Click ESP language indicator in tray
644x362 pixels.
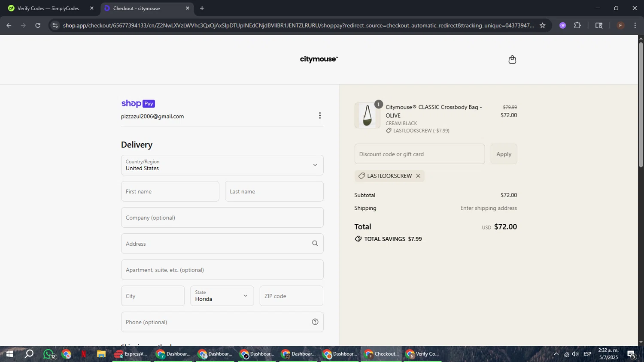tap(587, 354)
